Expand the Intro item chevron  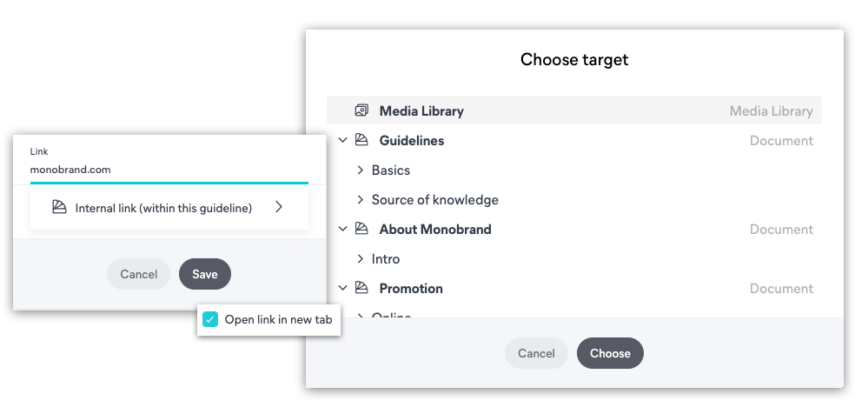coord(361,258)
